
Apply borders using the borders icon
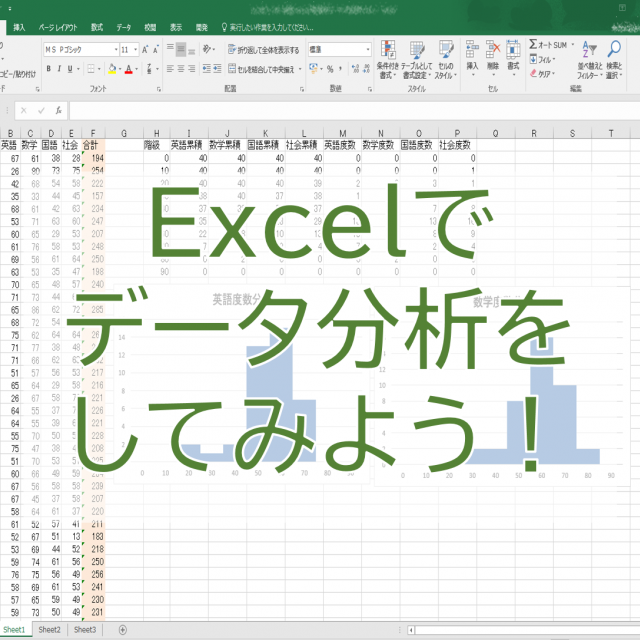91,69
